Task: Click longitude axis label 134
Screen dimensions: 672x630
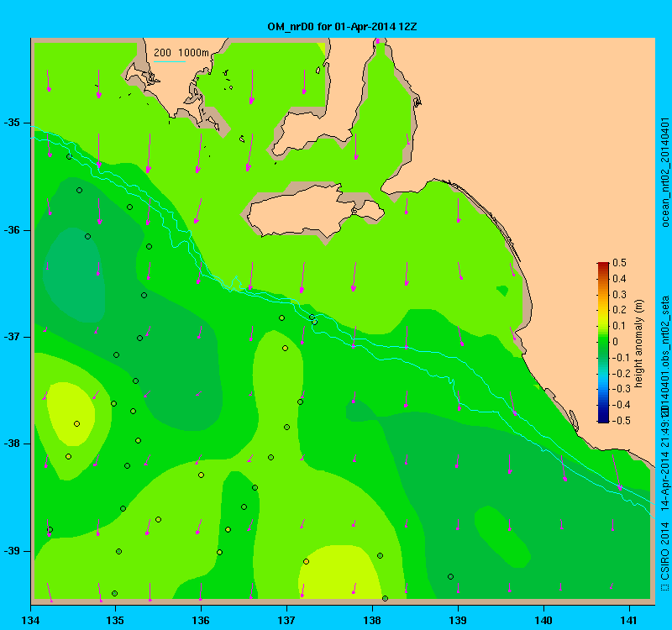Action: (31, 620)
